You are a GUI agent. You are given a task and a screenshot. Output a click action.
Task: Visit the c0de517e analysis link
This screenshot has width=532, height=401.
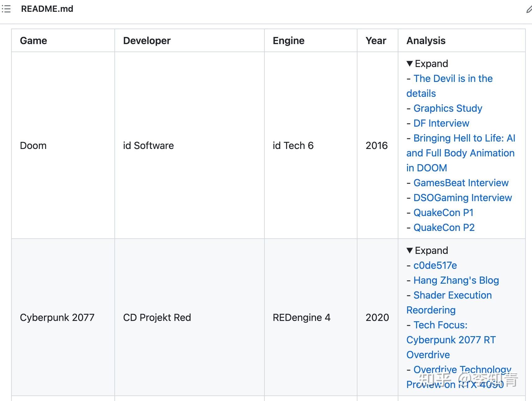coord(435,265)
